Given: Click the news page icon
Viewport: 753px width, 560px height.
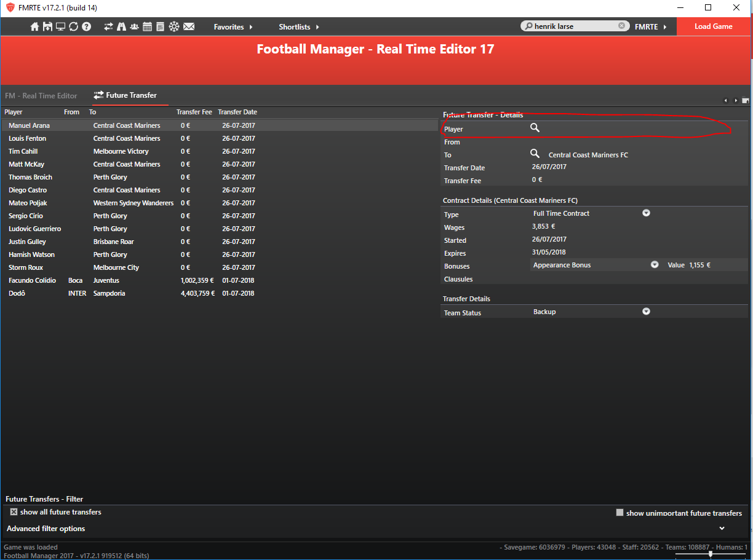Looking at the screenshot, I should (x=160, y=27).
